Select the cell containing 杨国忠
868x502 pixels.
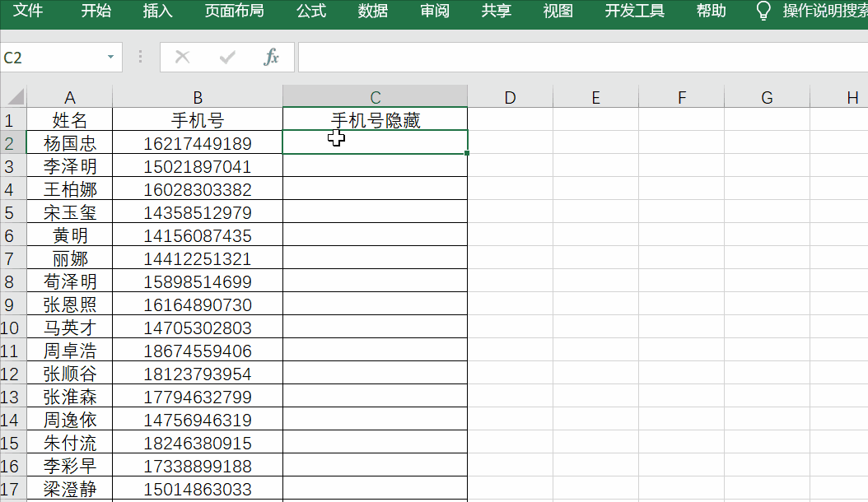coord(70,143)
